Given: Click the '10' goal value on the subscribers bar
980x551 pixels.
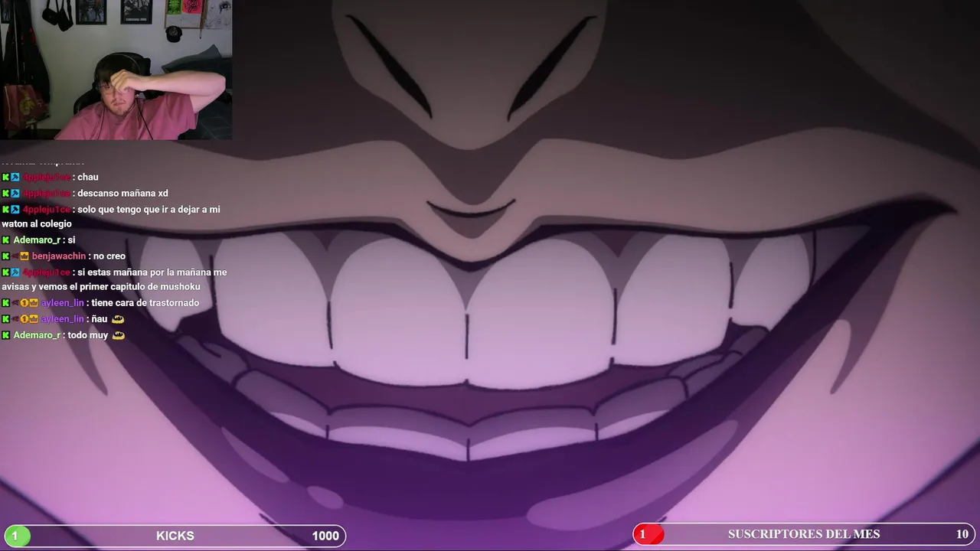Looking at the screenshot, I should [962, 534].
